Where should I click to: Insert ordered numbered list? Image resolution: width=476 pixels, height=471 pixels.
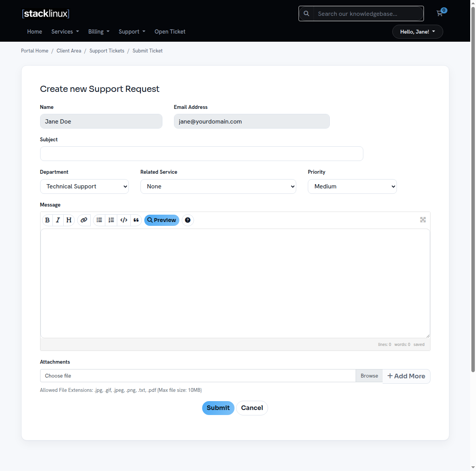click(111, 220)
